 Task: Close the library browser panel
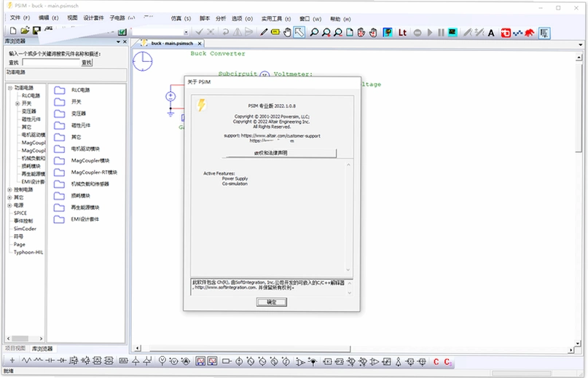(x=125, y=42)
